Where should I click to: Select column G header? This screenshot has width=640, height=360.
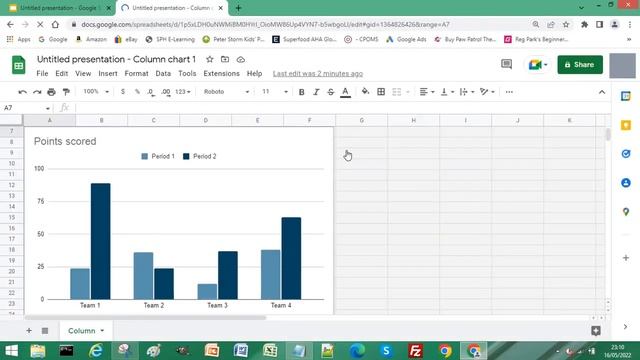(x=361, y=120)
